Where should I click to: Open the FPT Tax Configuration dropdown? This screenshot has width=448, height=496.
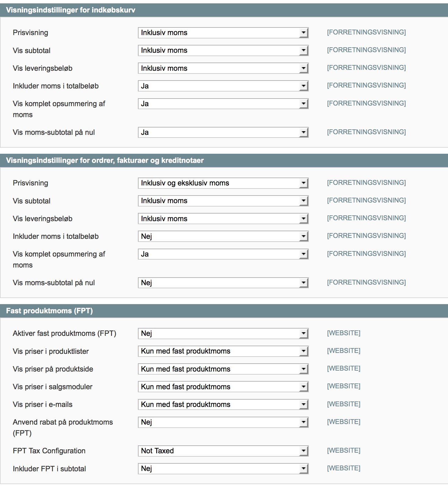(x=223, y=451)
